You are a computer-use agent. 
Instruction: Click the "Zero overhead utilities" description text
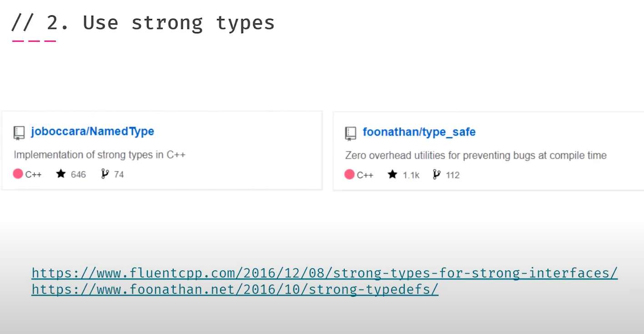click(x=476, y=155)
